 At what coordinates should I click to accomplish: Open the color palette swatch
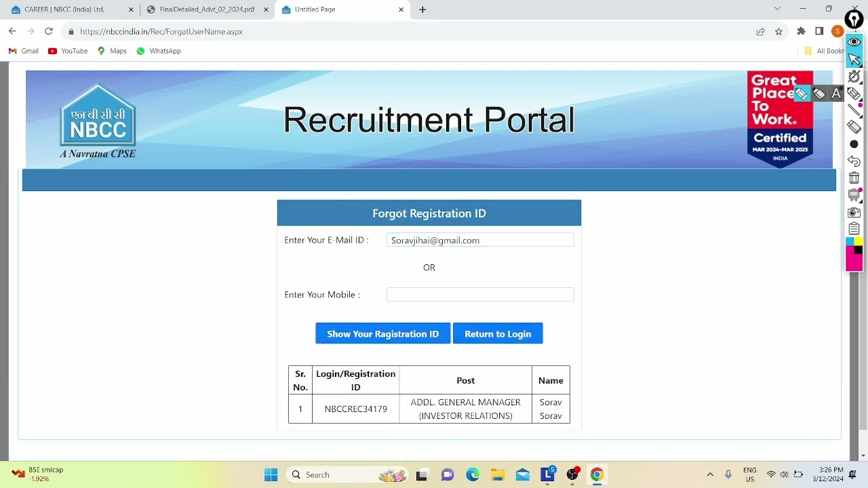pos(854,254)
